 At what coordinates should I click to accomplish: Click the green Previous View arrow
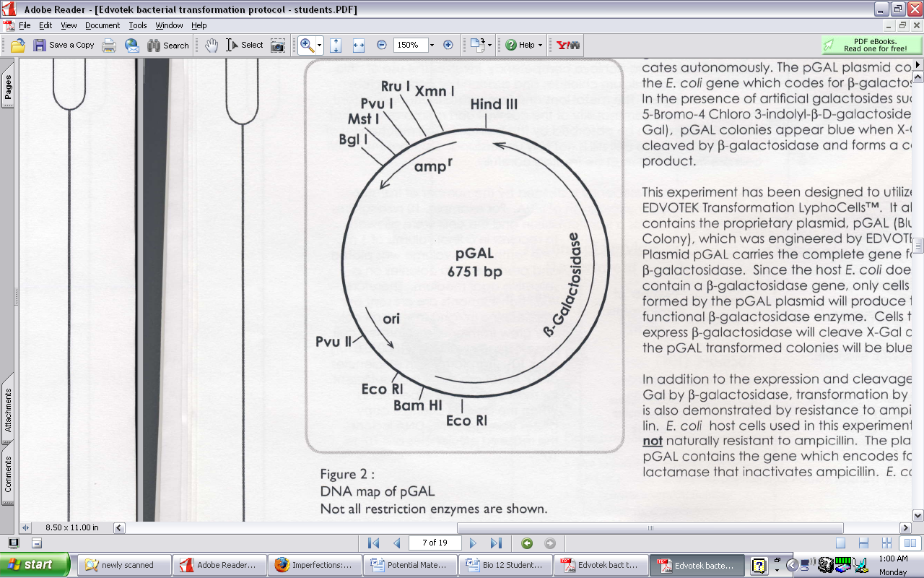tap(527, 543)
